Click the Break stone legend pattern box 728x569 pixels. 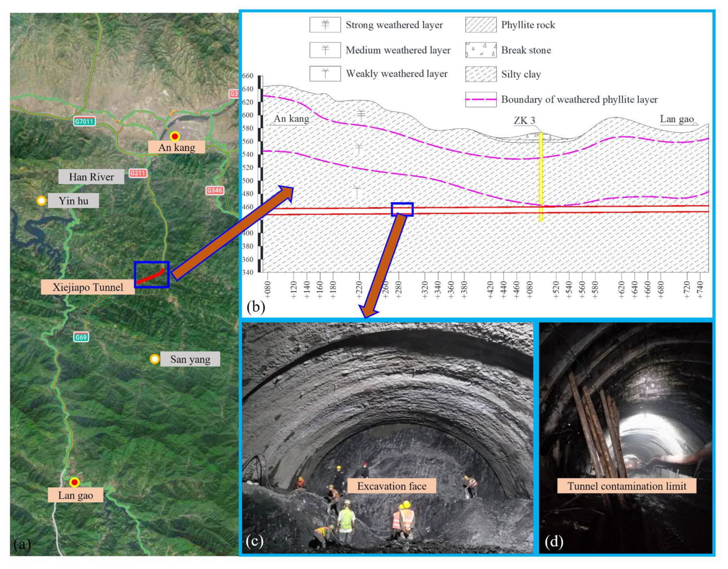tap(481, 50)
